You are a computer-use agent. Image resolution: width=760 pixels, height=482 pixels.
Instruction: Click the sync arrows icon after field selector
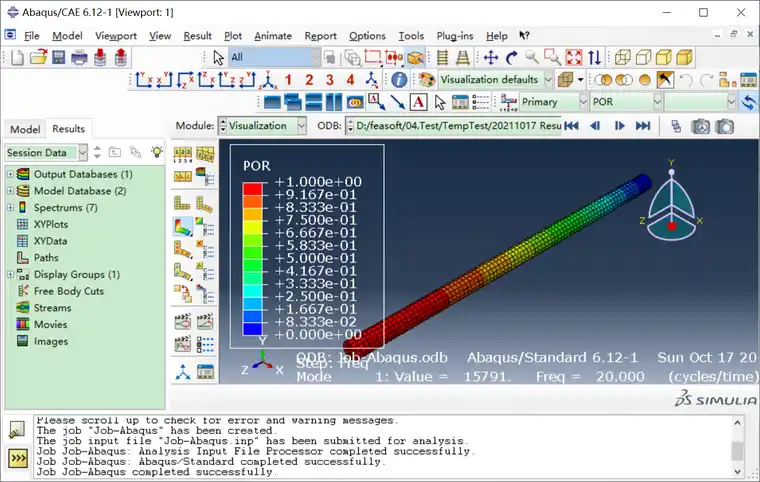[x=749, y=102]
